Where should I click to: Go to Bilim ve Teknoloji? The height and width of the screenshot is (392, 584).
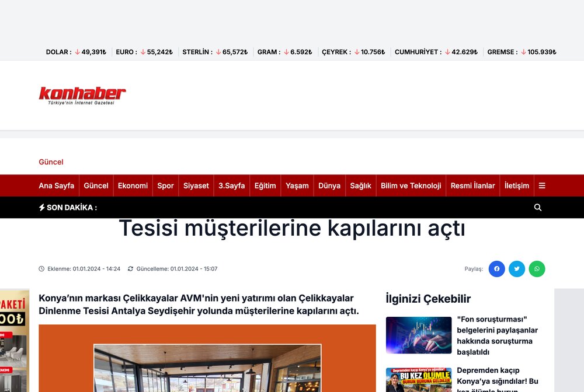[411, 185]
